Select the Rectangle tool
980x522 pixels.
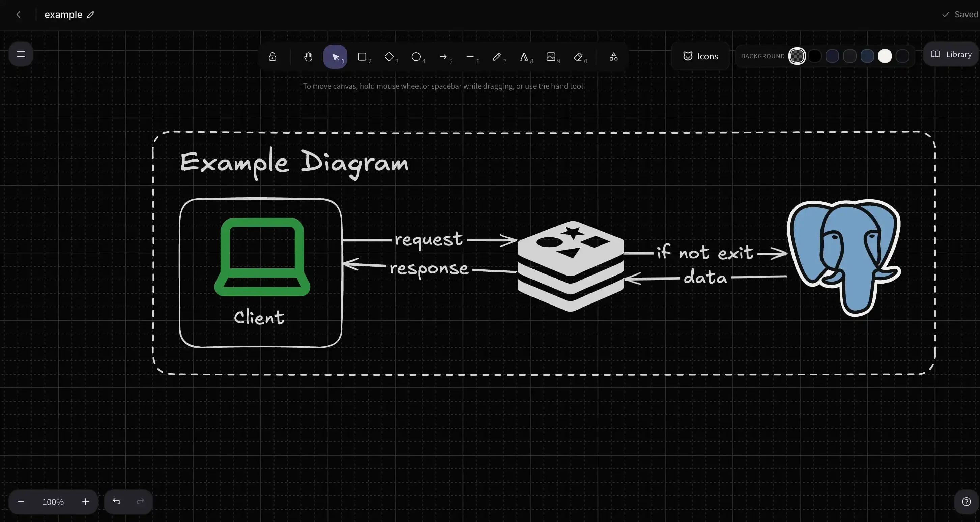[362, 57]
